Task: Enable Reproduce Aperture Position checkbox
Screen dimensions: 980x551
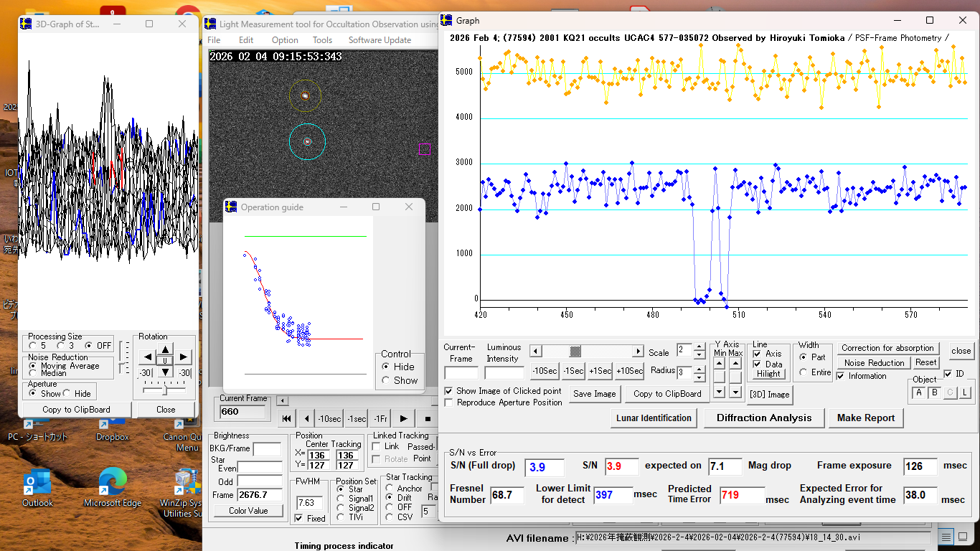Action: [449, 402]
